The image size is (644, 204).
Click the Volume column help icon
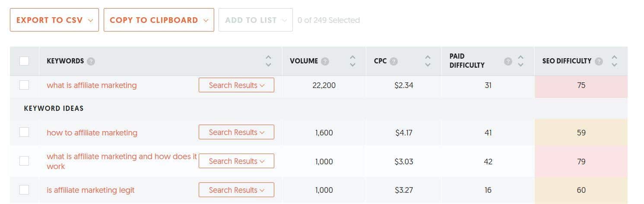coord(325,61)
